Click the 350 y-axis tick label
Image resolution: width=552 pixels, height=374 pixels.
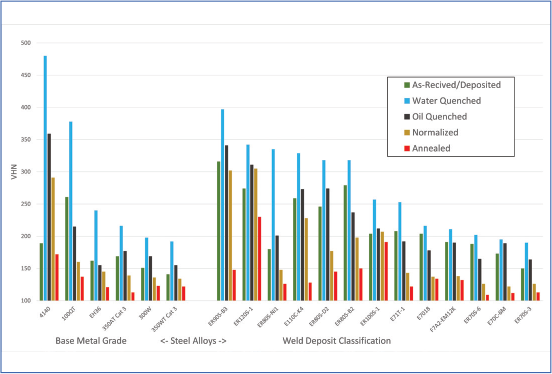pyautogui.click(x=26, y=140)
